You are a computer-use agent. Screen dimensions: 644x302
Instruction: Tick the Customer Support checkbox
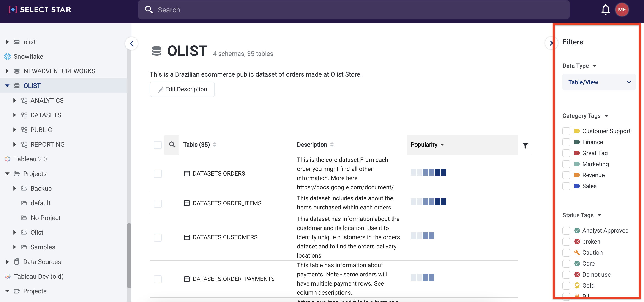(566, 131)
